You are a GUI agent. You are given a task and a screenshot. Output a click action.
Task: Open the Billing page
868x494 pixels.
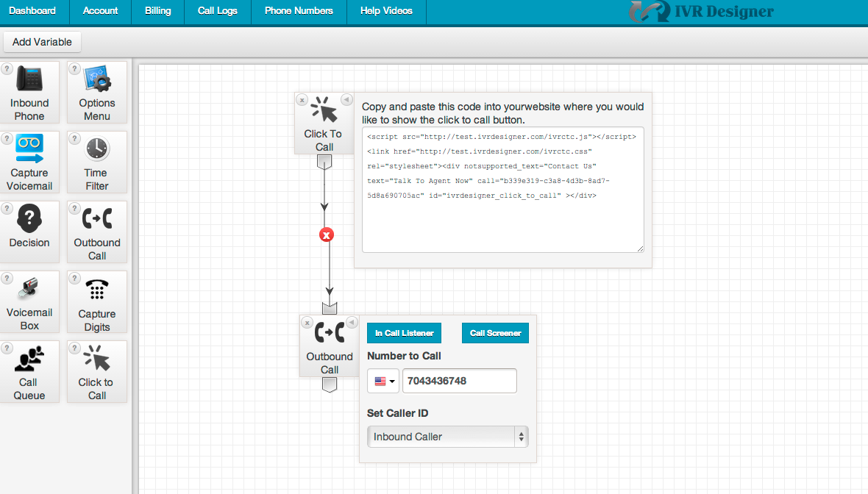pos(157,11)
